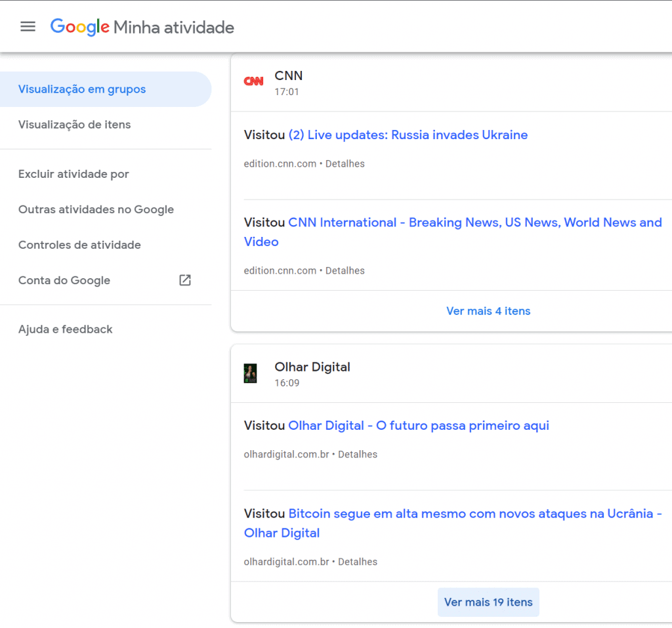Viewport: 672px width, 628px height.
Task: Click olhardigital.com.br under the Bitcoin entry
Action: 286,562
